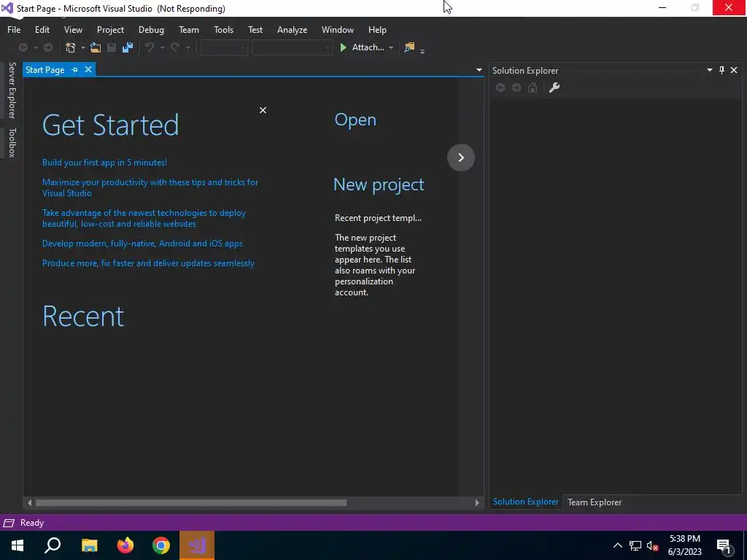Close the Solution Explorer panel
Screen dimensions: 747x560
click(x=734, y=70)
